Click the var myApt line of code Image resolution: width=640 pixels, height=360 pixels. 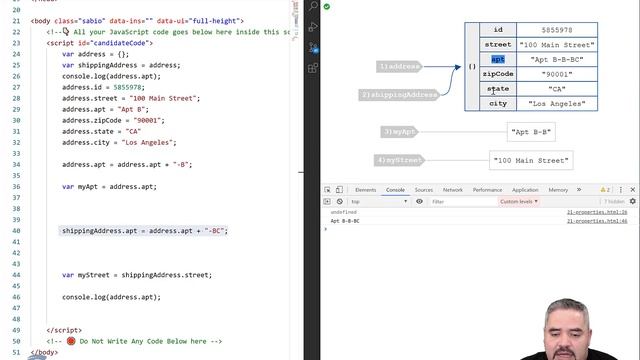coord(109,187)
